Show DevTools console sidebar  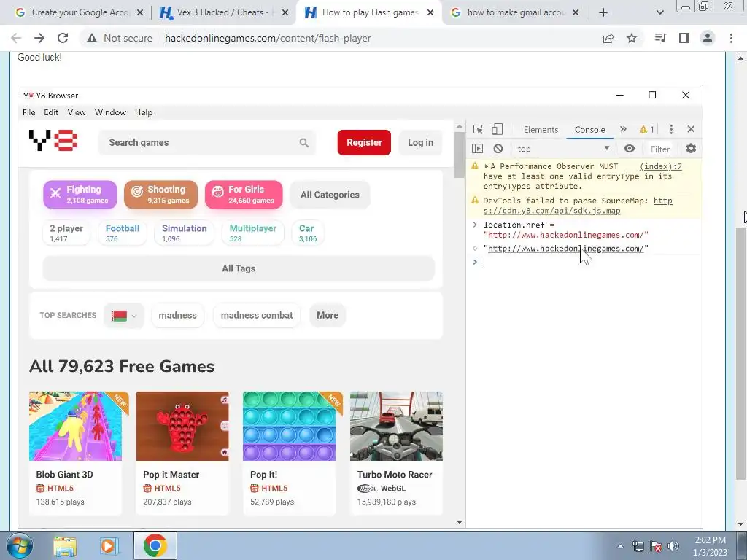tap(477, 149)
